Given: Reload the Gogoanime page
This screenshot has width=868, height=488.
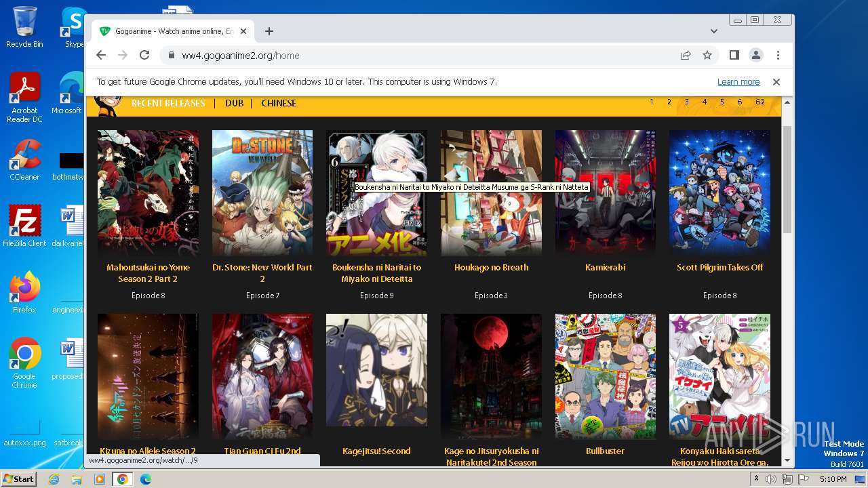Looking at the screenshot, I should click(144, 55).
